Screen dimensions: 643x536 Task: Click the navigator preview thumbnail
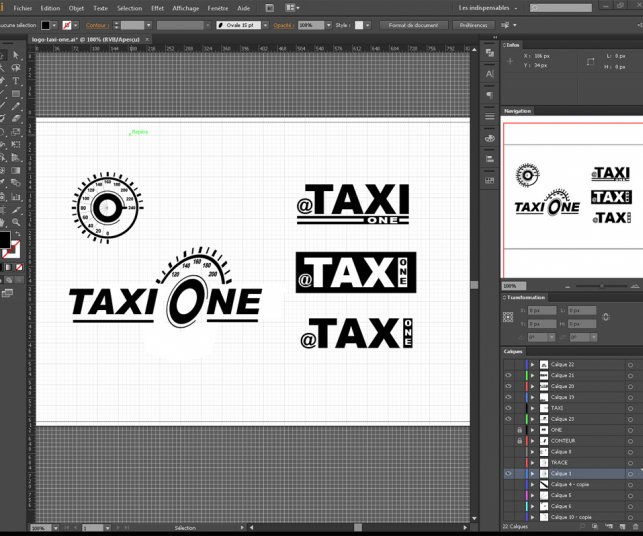(x=571, y=195)
